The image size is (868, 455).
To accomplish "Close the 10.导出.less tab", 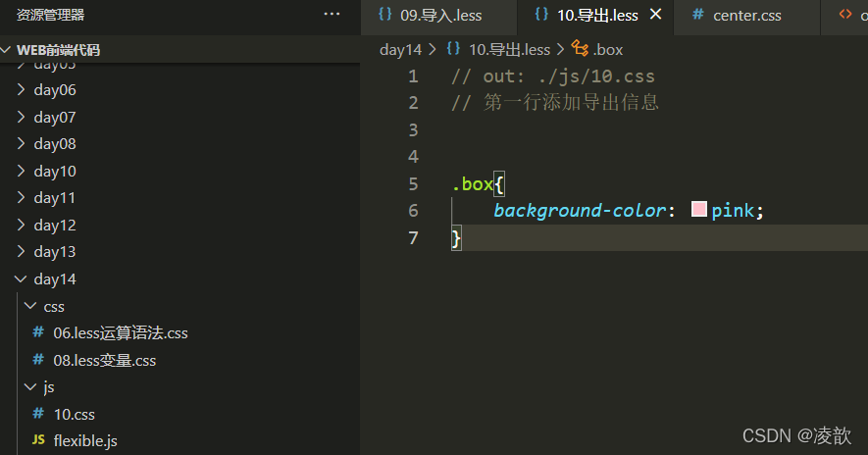I will coord(655,15).
